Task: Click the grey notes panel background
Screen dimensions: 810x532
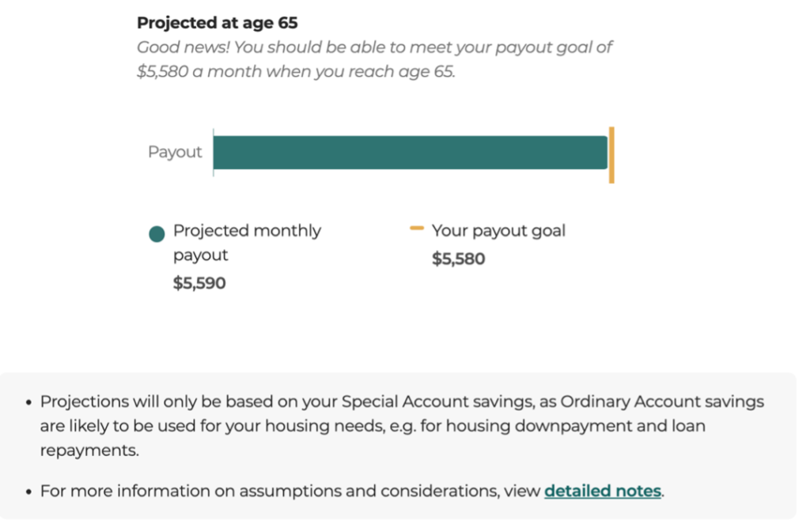Action: [398, 446]
